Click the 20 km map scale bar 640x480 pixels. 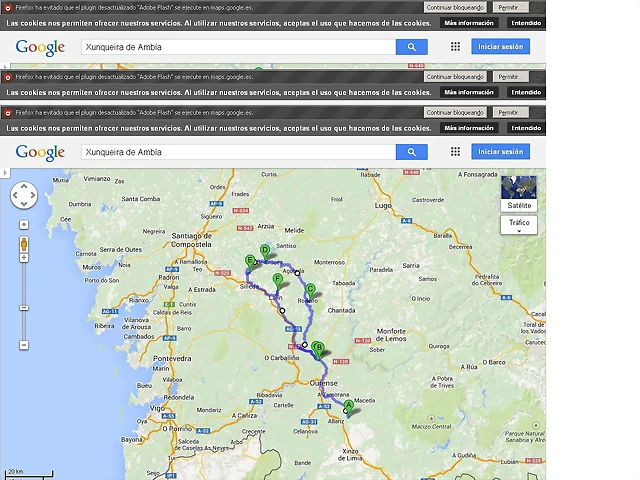[x=30, y=473]
